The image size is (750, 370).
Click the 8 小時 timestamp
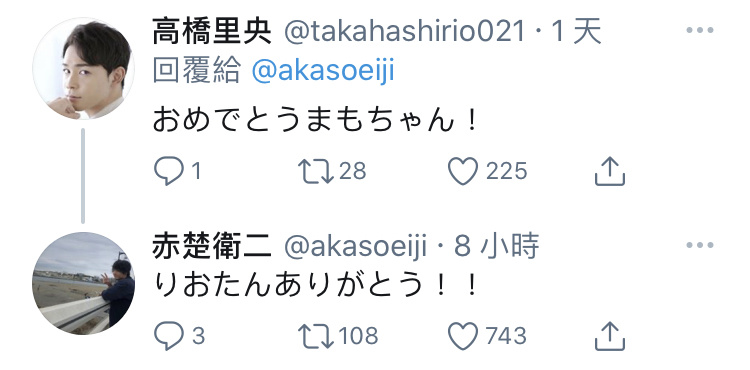[496, 247]
